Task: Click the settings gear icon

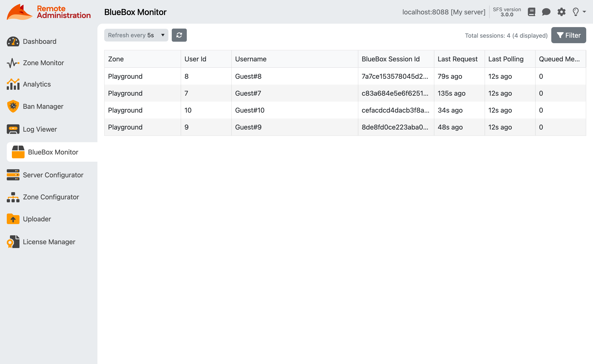Action: [561, 12]
